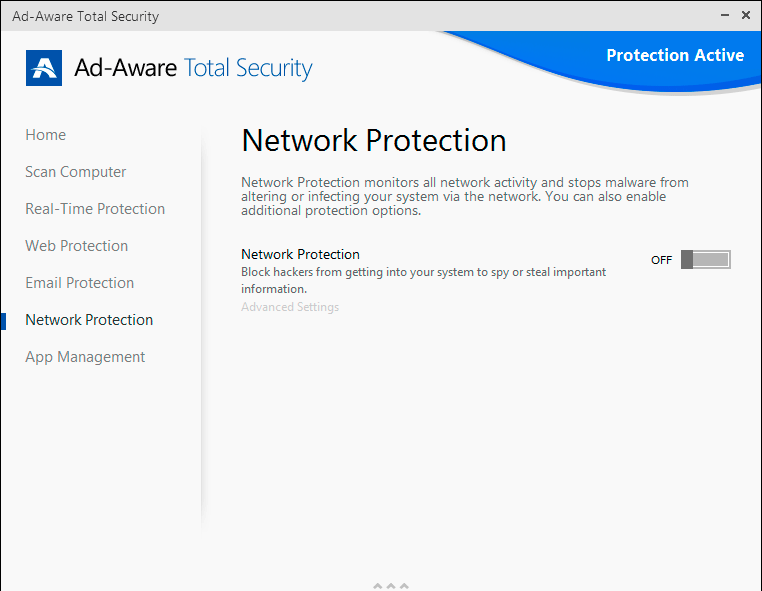Click the Protection Active status banner
The height and width of the screenshot is (591, 762).
point(675,56)
